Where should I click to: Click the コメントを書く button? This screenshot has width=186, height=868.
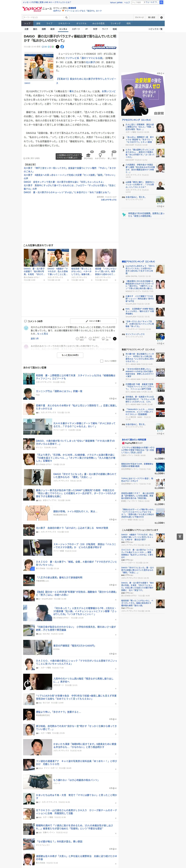[x=93, y=321]
